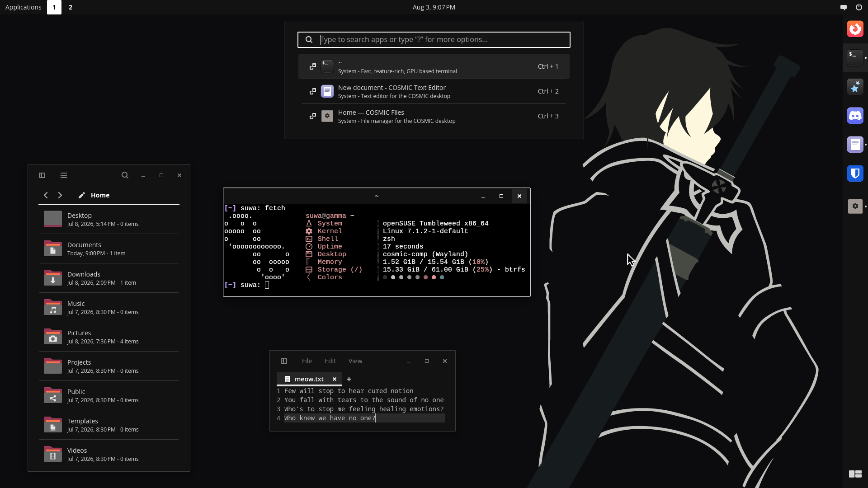This screenshot has height=488, width=868.
Task: Open the power menu icon in top panel
Action: pyautogui.click(x=859, y=7)
